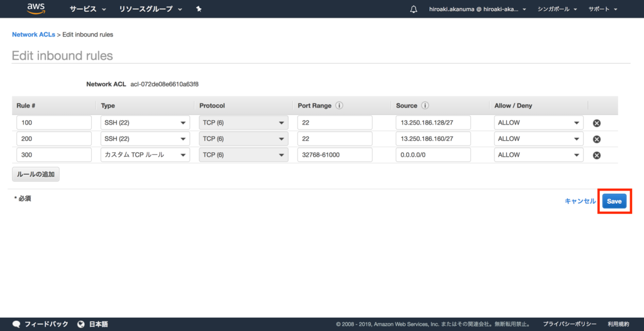Click the Port Range field 32768-61000
The width and height of the screenshot is (644, 331).
click(x=335, y=155)
